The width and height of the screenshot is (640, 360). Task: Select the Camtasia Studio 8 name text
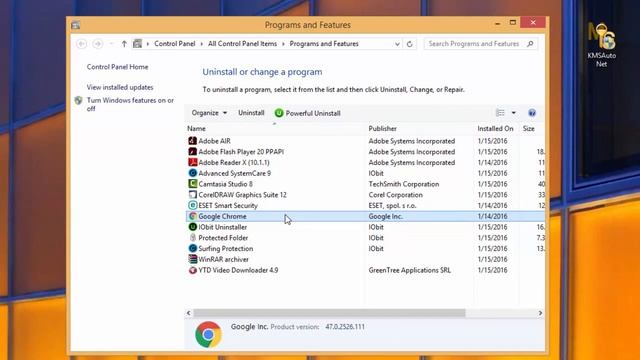(x=226, y=184)
